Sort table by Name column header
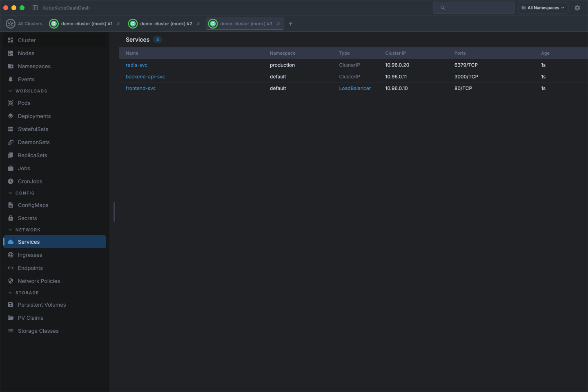Screen dimensions: 588x392 tap(132, 53)
